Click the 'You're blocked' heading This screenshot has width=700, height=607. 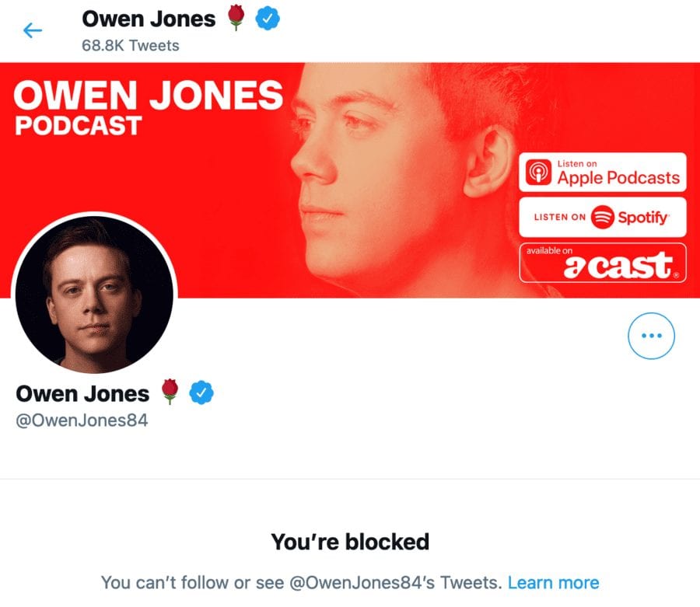point(349,541)
